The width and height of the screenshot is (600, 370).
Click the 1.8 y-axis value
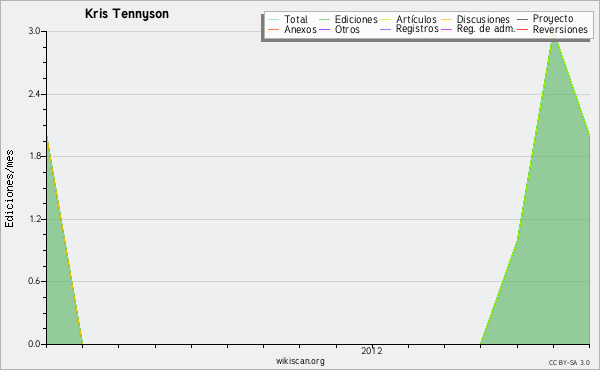pos(34,156)
